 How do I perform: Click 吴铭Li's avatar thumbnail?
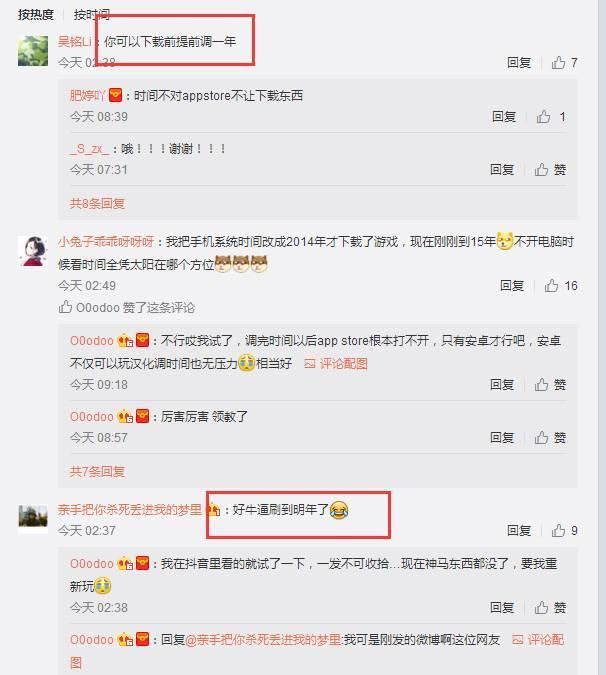tap(33, 51)
